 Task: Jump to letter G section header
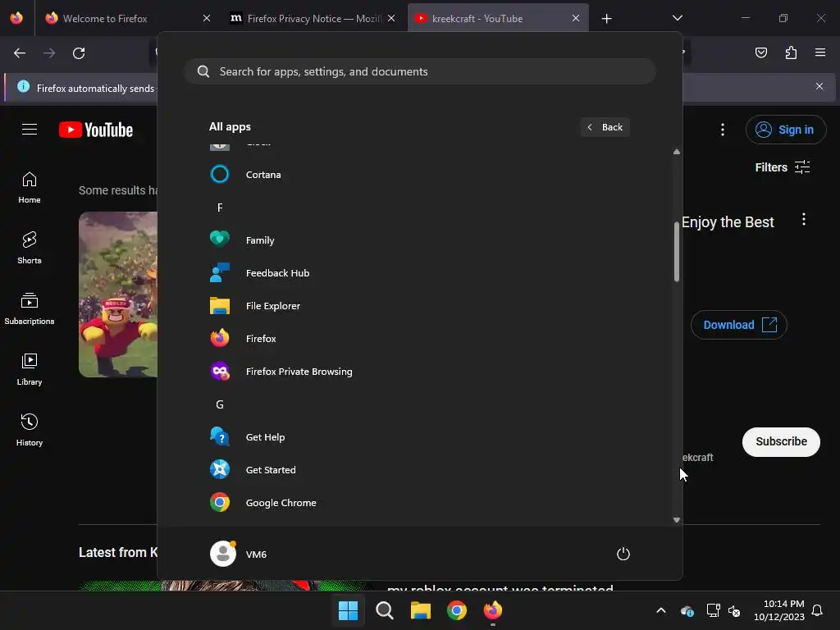[x=220, y=404]
